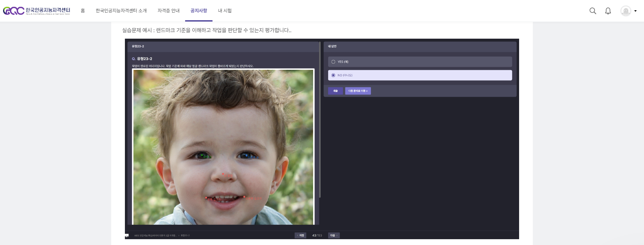The height and width of the screenshot is (245, 644).
Task: Click the 실습문제 예시 description text
Action: 207,30
